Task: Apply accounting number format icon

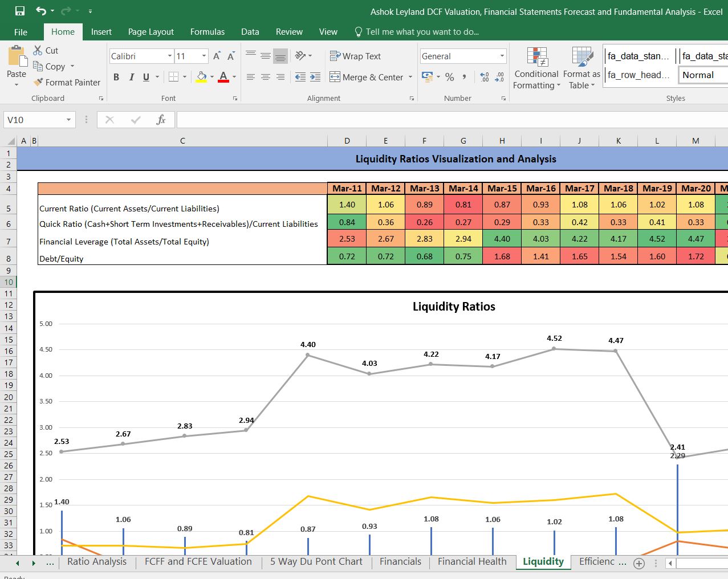Action: [x=427, y=77]
